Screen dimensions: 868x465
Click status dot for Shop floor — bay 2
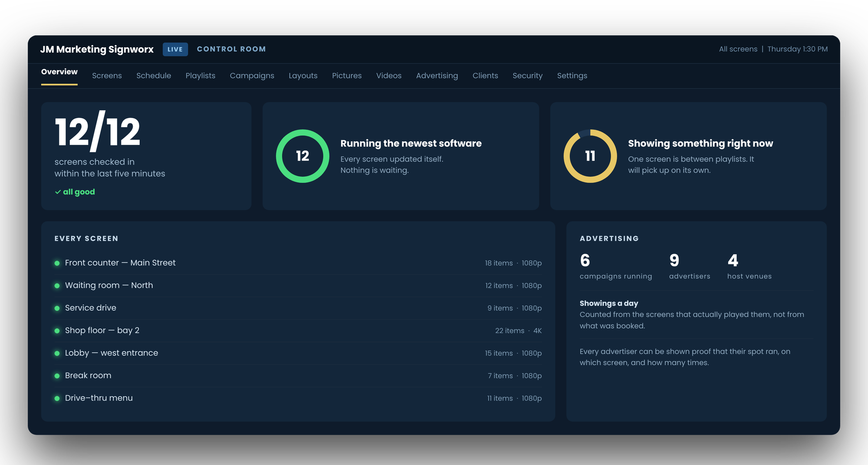(x=57, y=331)
